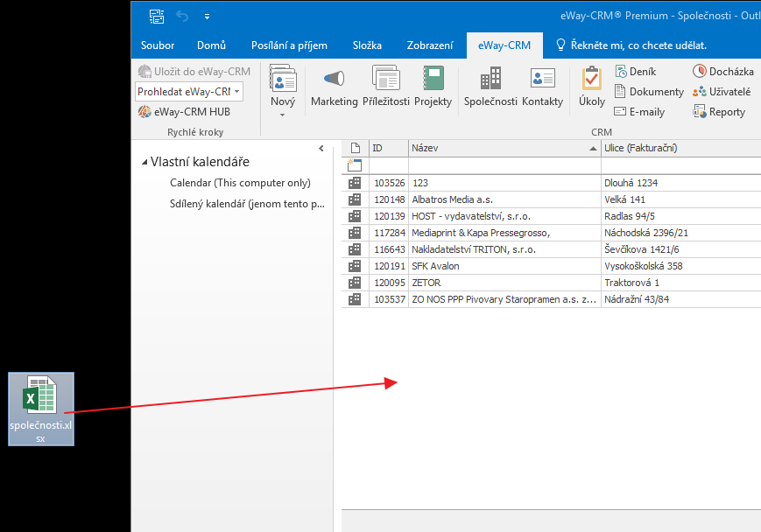This screenshot has width=761, height=532.
Task: Select the HOST - vydavatelství, s.r.o. row
Action: (552, 216)
